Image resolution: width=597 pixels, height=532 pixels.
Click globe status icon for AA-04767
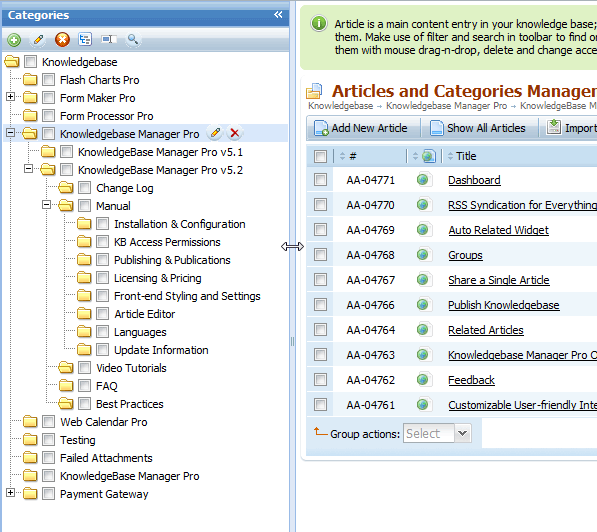pyautogui.click(x=423, y=280)
